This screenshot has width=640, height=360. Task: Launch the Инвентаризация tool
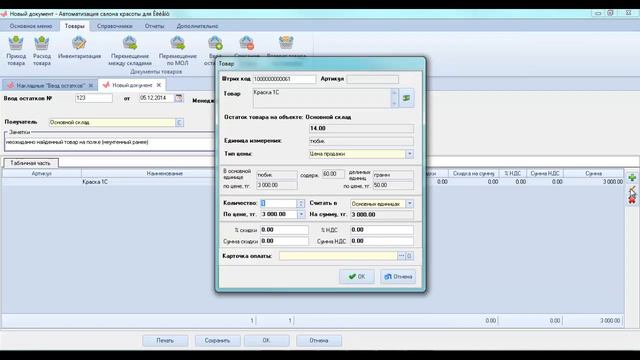[x=79, y=47]
